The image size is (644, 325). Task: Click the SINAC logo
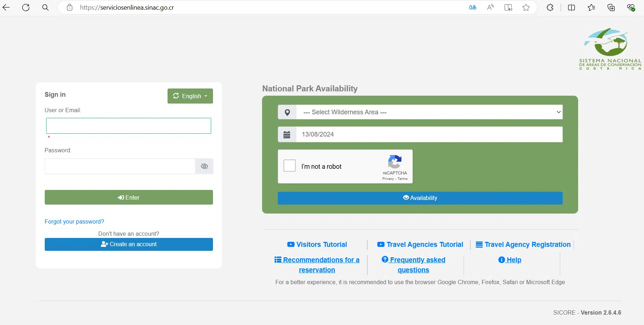(x=610, y=49)
